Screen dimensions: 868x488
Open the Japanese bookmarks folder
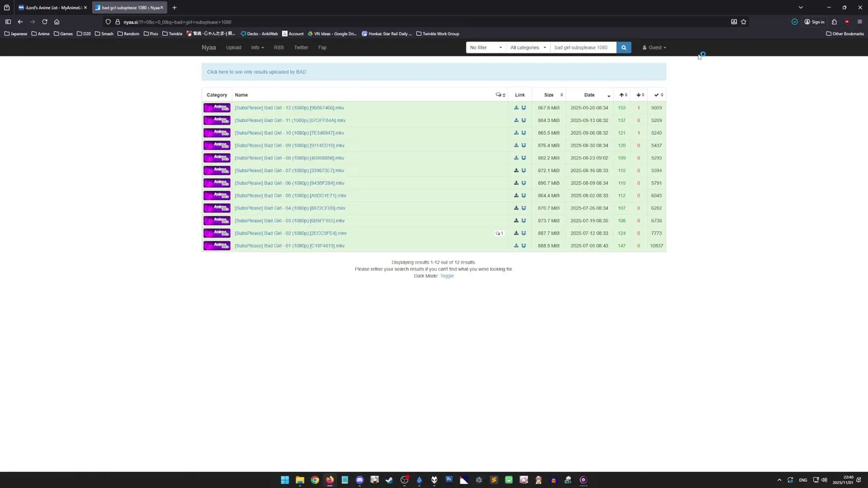[x=16, y=33]
